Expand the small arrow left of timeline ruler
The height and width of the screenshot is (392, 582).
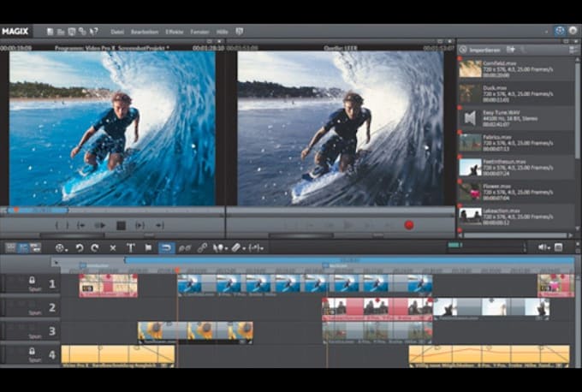coord(56,263)
